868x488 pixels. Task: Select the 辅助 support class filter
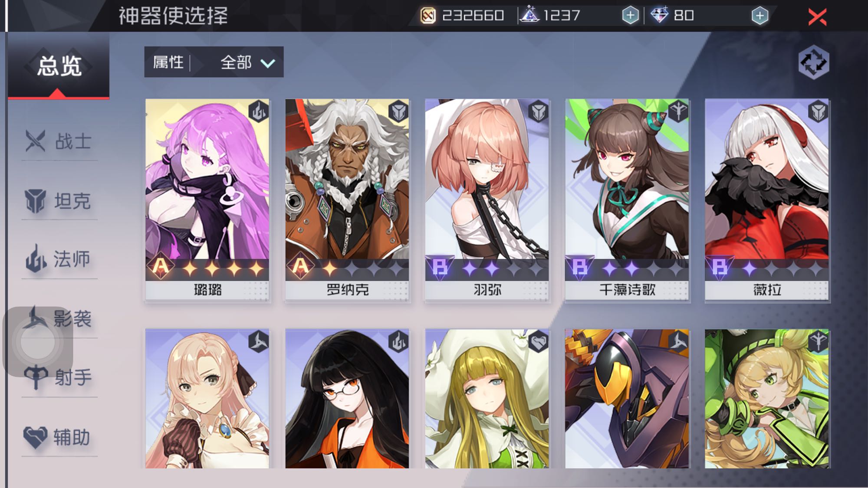tap(59, 437)
